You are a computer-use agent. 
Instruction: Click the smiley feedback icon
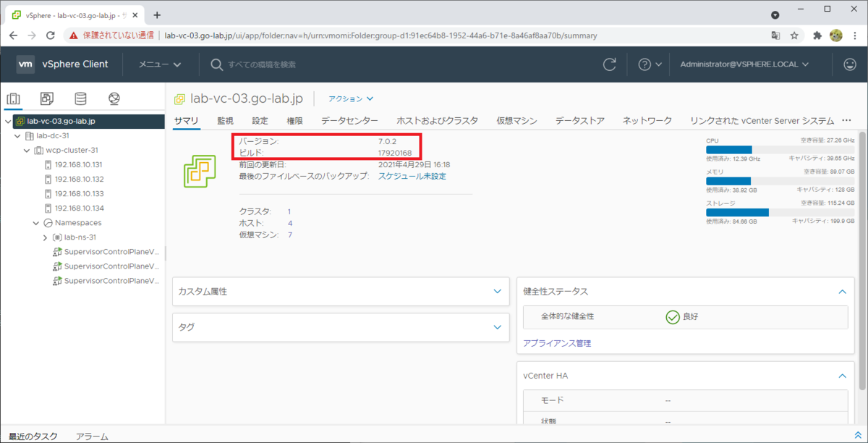click(850, 64)
